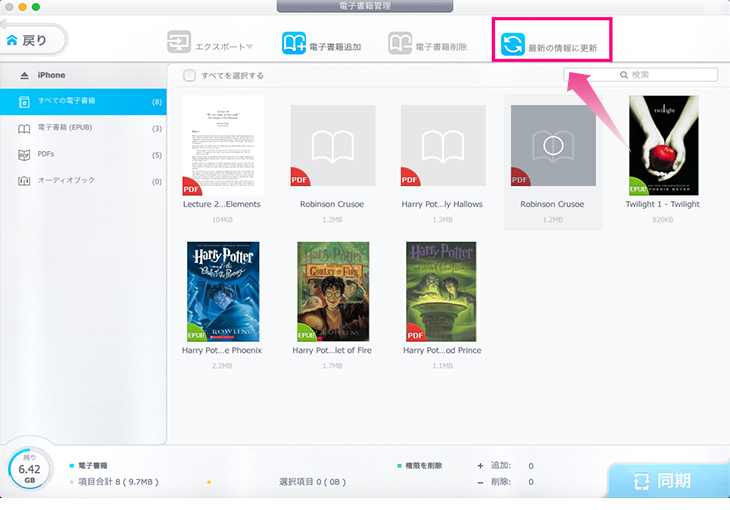Click the magnifier icon in the search box

[x=624, y=75]
